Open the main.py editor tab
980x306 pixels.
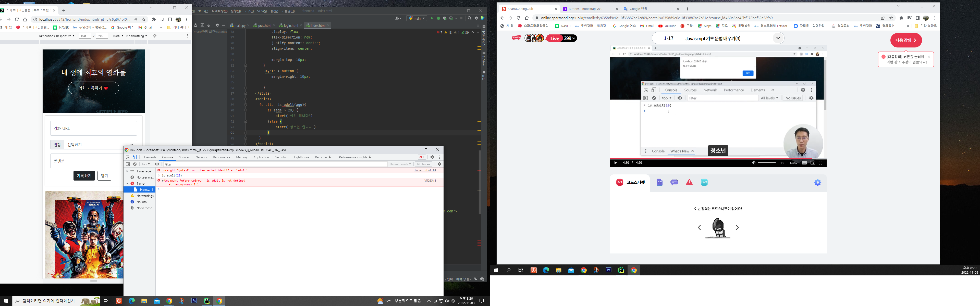(240, 26)
